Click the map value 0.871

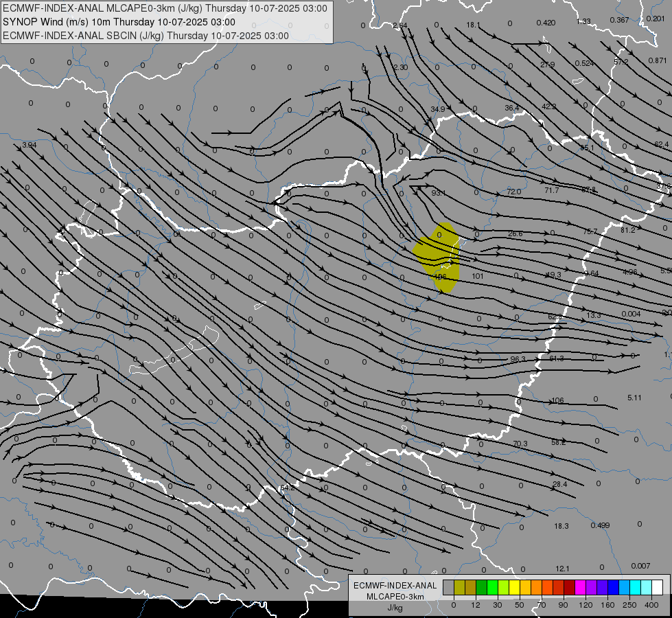click(657, 60)
